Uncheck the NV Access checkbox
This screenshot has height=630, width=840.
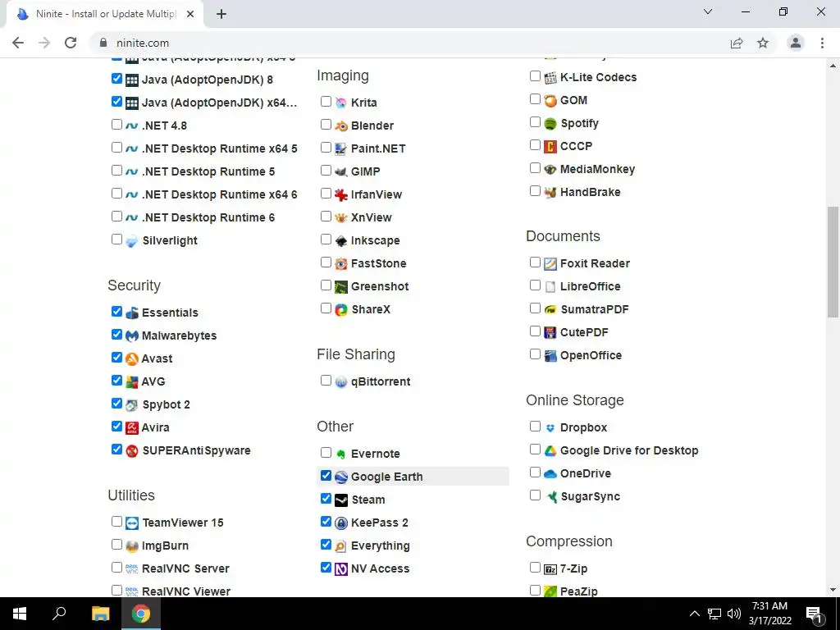tap(326, 567)
